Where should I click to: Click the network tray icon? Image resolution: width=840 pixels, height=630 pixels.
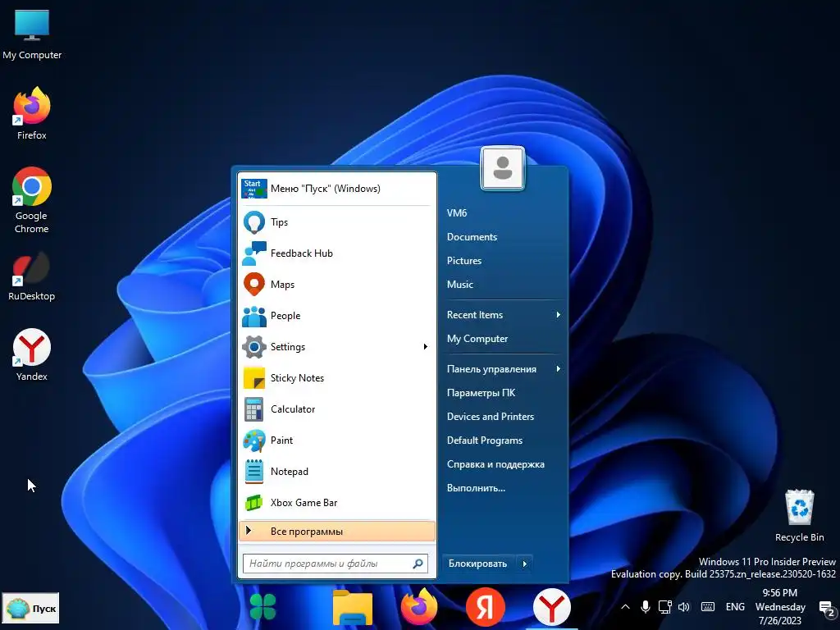click(x=664, y=607)
